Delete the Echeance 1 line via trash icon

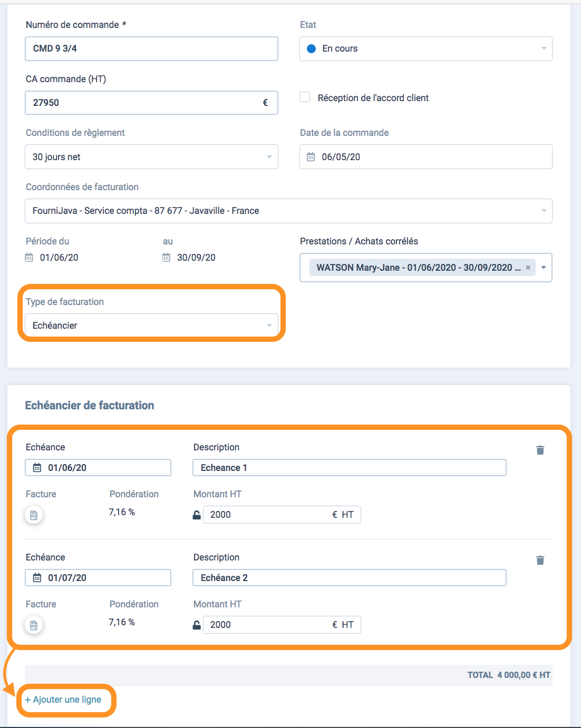click(540, 450)
